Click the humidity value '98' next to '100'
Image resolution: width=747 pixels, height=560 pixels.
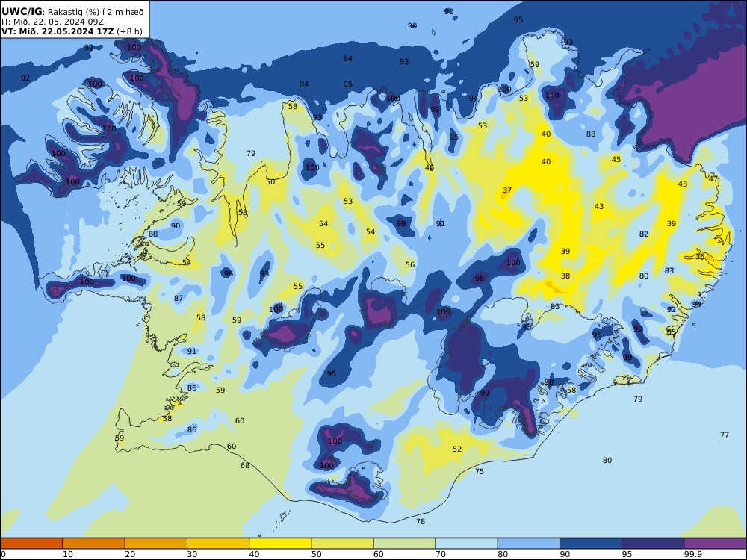point(480,278)
